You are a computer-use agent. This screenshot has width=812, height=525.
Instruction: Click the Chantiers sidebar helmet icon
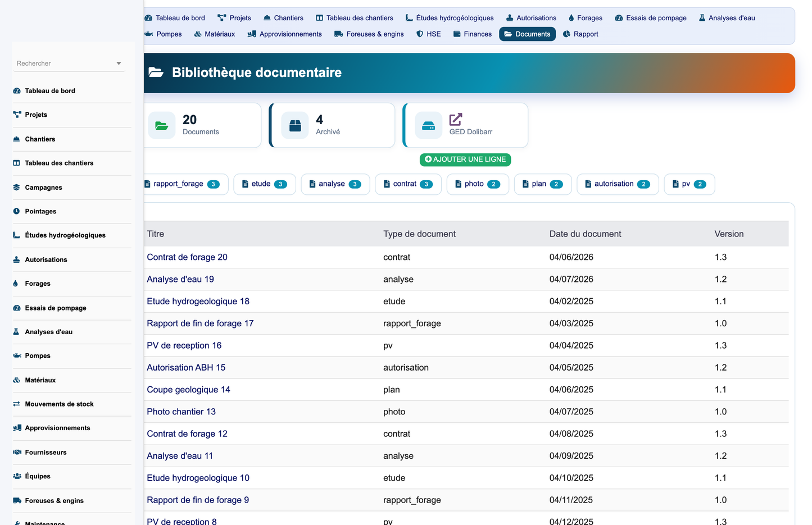point(17,139)
